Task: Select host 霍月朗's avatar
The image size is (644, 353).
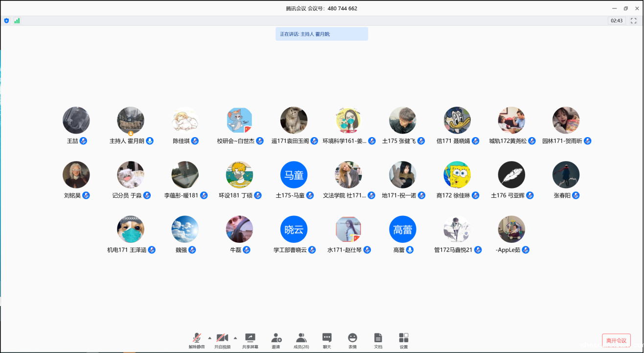Action: (x=131, y=120)
